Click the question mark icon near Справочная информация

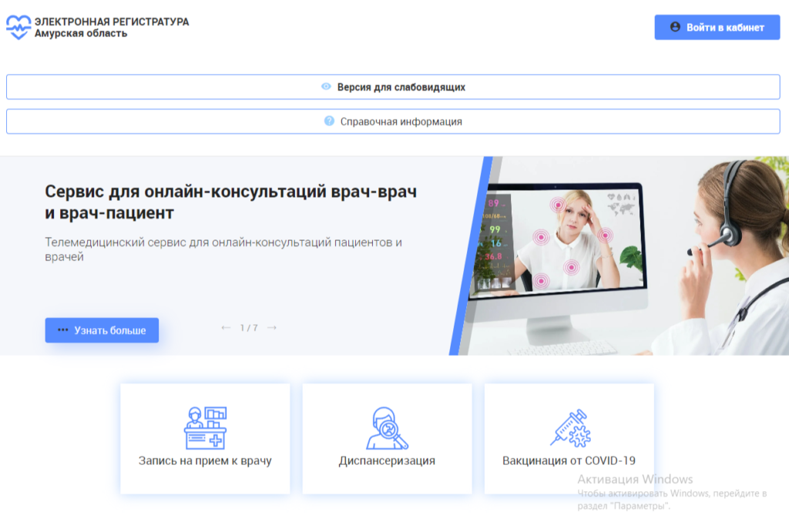[x=330, y=121]
